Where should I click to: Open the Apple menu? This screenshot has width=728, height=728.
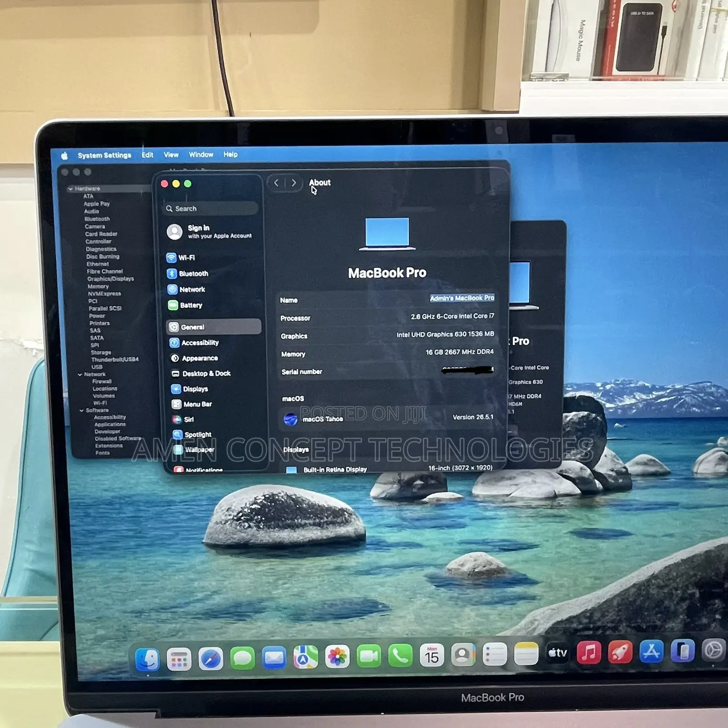65,156
